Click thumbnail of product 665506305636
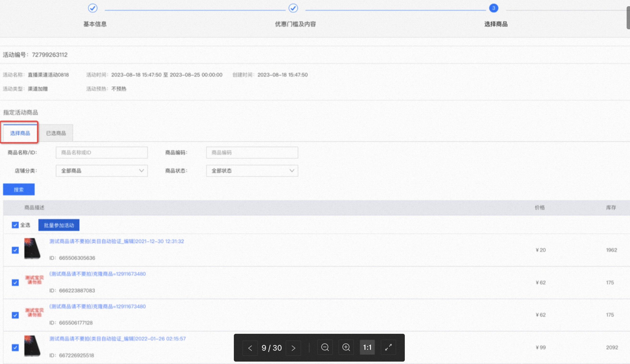This screenshot has width=630, height=364. pos(32,249)
